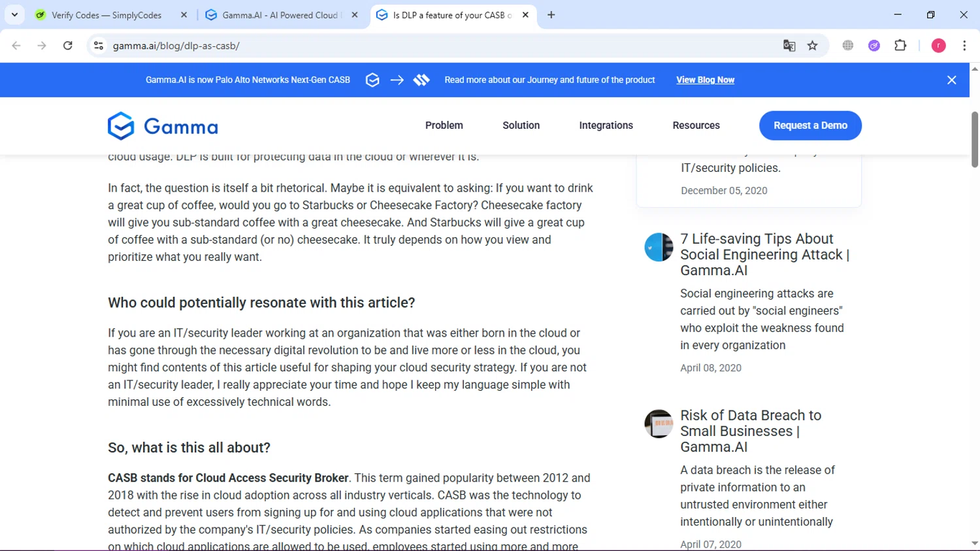
Task: Select the Is DLP a feature of your CASB tab
Action: point(453,15)
